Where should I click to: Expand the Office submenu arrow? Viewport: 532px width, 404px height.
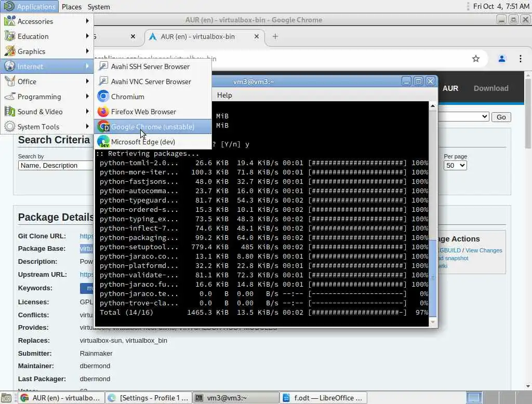[x=87, y=81]
